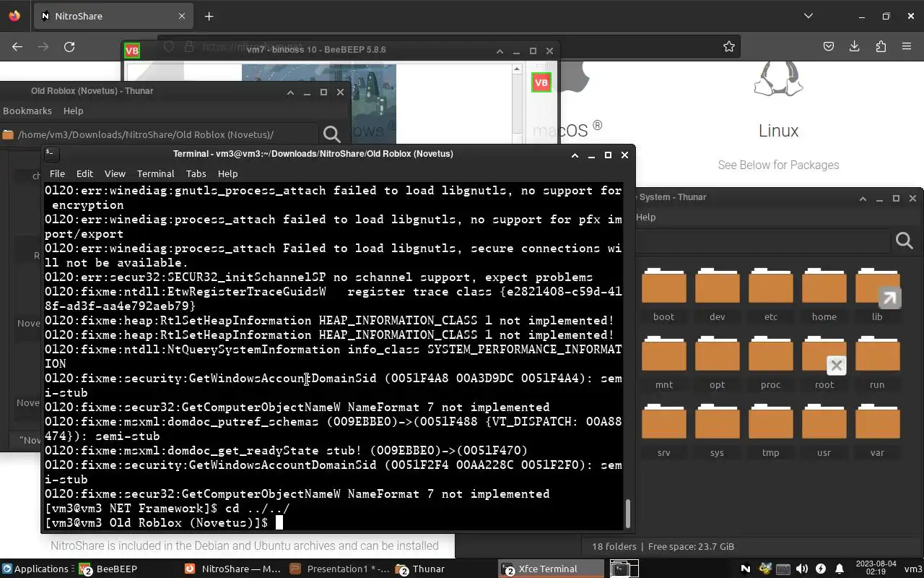Roll up the Terminal window with arrow button
Screen dimensions: 924x578
pyautogui.click(x=575, y=155)
